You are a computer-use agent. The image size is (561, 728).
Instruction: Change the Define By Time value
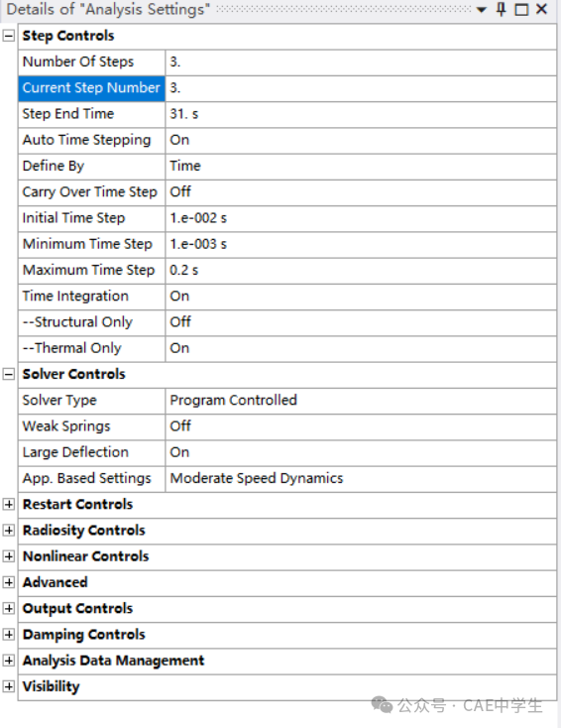[x=361, y=166]
